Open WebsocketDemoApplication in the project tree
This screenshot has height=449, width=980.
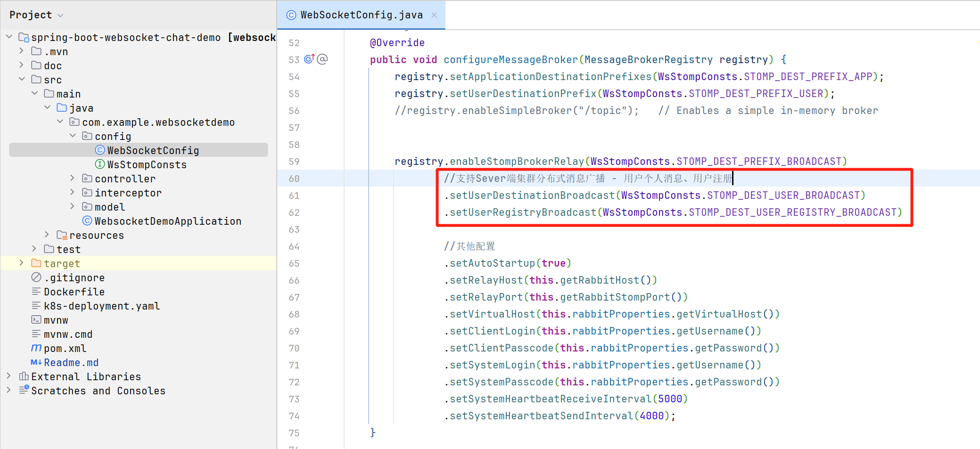coord(168,221)
